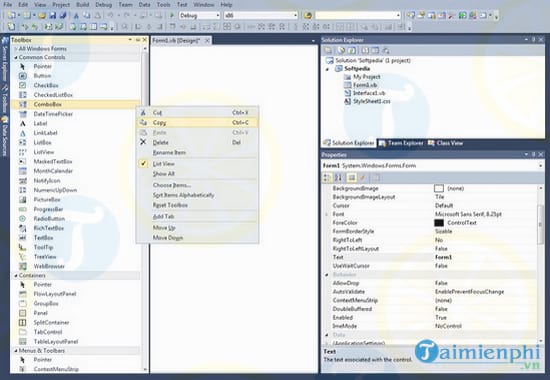
Task: Choose Rename Item in context menu
Action: 197,153
